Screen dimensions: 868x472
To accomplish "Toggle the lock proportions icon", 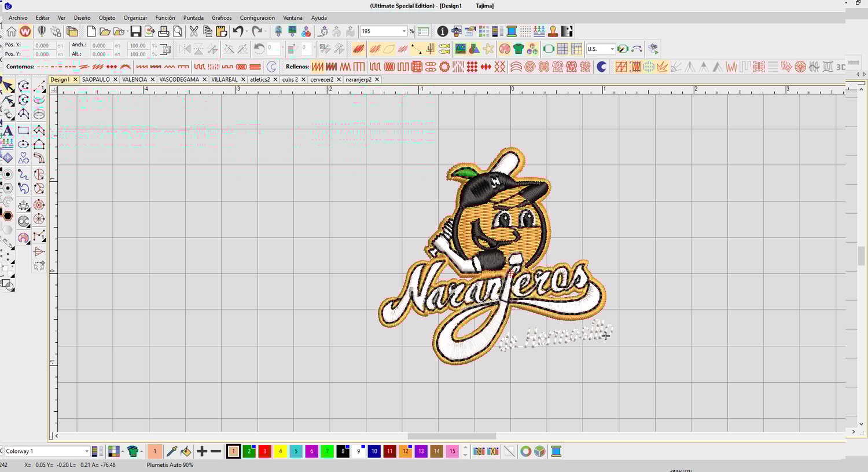I will [x=165, y=49].
